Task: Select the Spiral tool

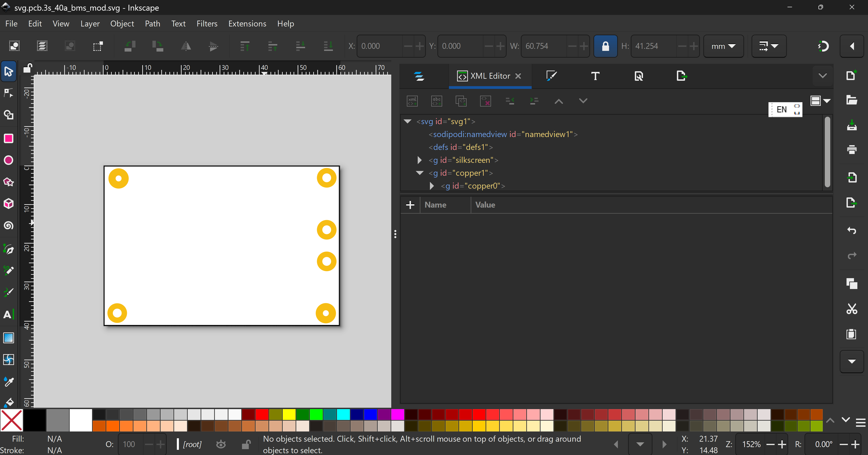Action: click(x=8, y=225)
